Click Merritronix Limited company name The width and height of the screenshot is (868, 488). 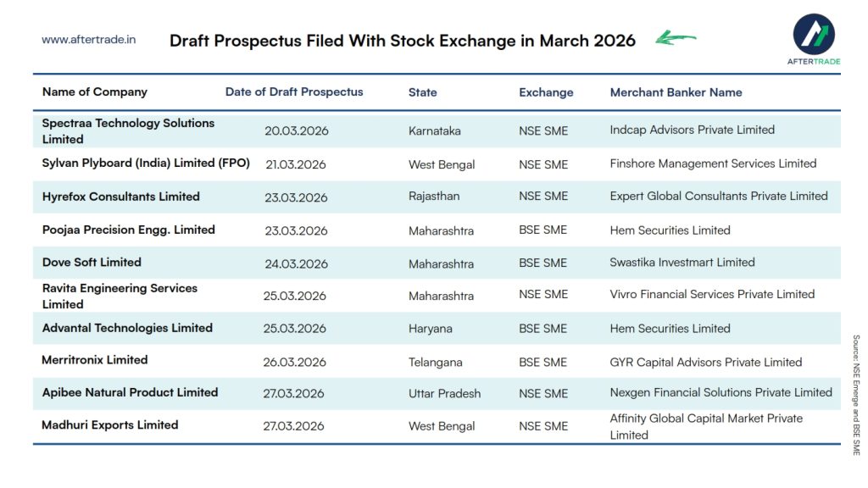95,360
